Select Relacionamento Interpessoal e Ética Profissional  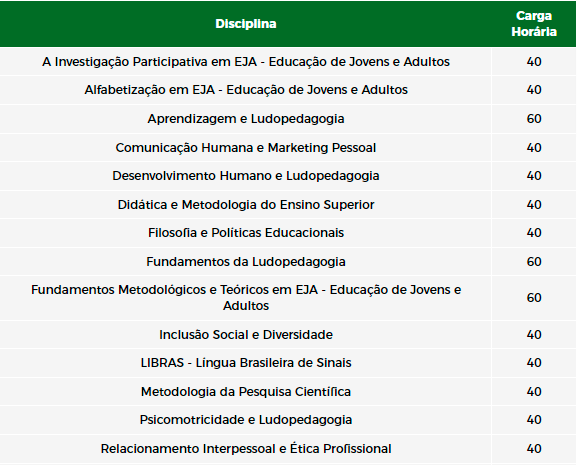point(246,449)
